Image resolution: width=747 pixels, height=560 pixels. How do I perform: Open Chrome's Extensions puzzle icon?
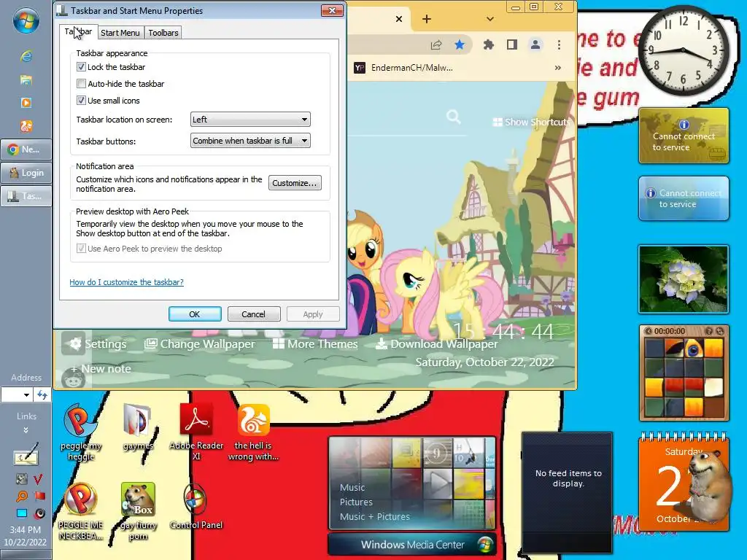(488, 44)
